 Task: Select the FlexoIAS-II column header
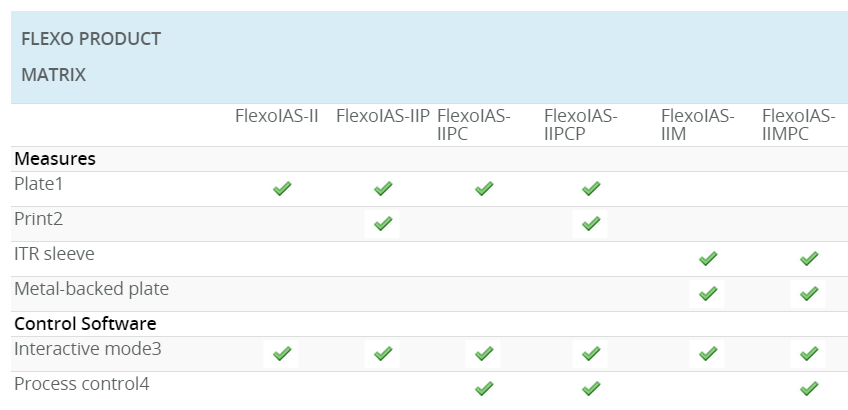pyautogui.click(x=277, y=116)
